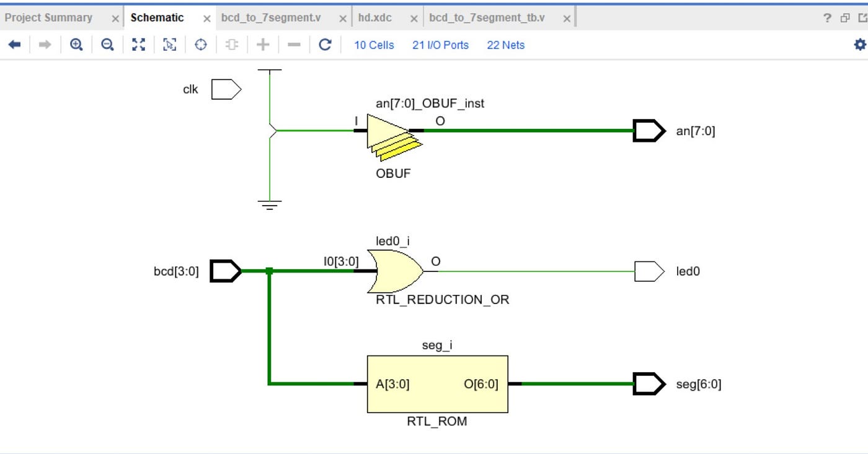Screen dimensions: 868x454
Task: Go back with the previous arrow
Action: pos(14,45)
